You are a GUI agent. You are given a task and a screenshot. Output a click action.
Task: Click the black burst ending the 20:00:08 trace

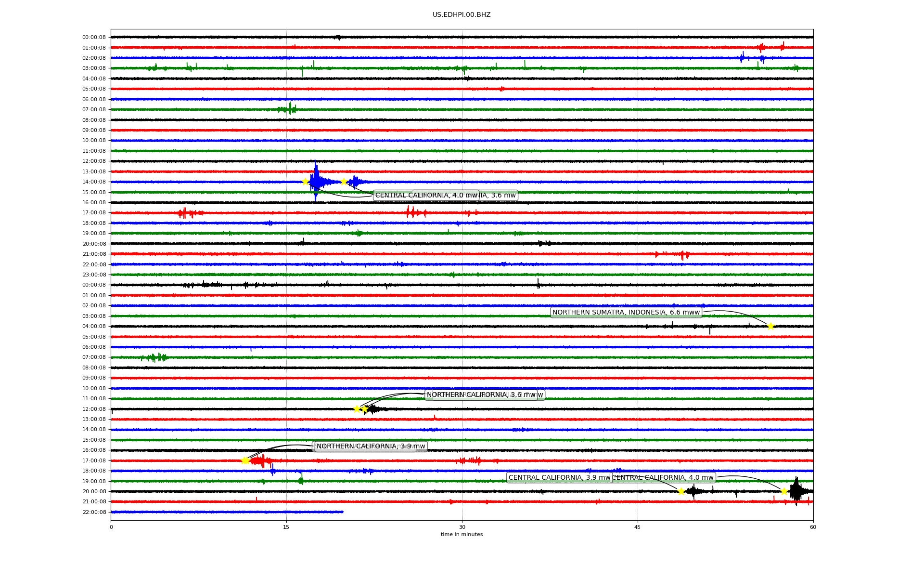coord(796,491)
